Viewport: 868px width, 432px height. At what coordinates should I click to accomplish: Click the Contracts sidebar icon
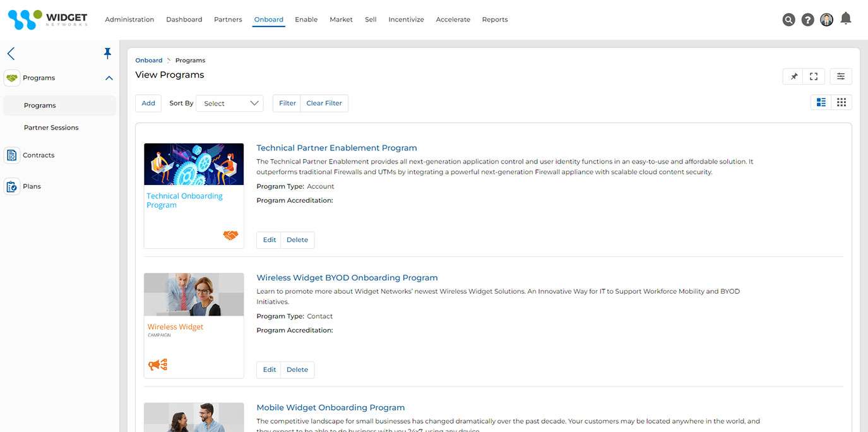12,155
